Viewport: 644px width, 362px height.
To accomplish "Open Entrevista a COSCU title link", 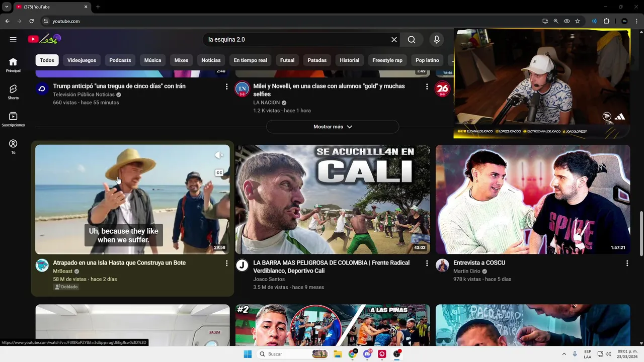I will [x=479, y=262].
